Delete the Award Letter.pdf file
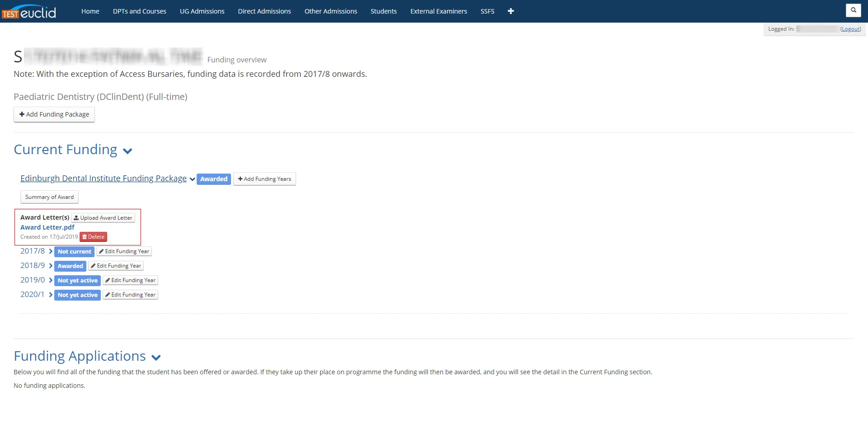The height and width of the screenshot is (438, 868). pyautogui.click(x=94, y=237)
